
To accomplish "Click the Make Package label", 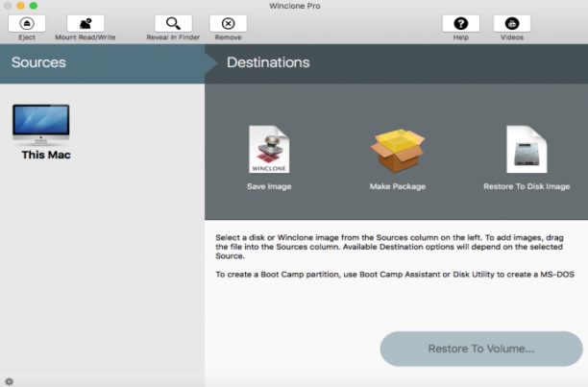I will [398, 186].
